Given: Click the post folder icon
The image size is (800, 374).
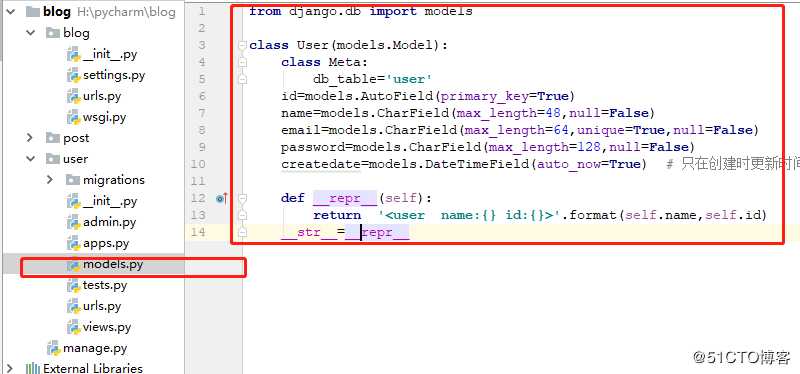Looking at the screenshot, I should tap(53, 138).
